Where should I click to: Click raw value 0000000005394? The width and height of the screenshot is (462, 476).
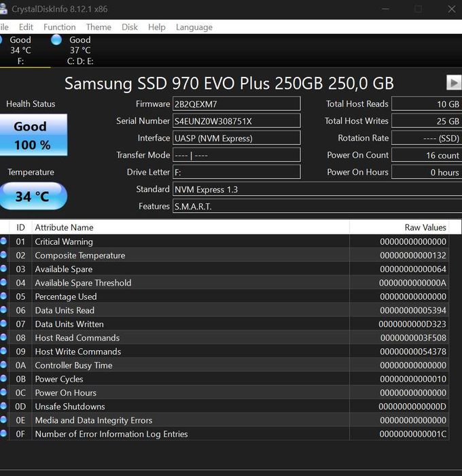tap(413, 310)
